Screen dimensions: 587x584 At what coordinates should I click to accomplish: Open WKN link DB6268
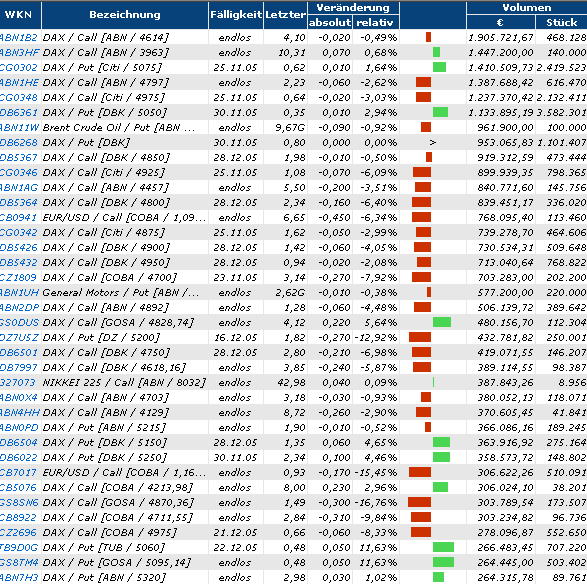pos(19,142)
